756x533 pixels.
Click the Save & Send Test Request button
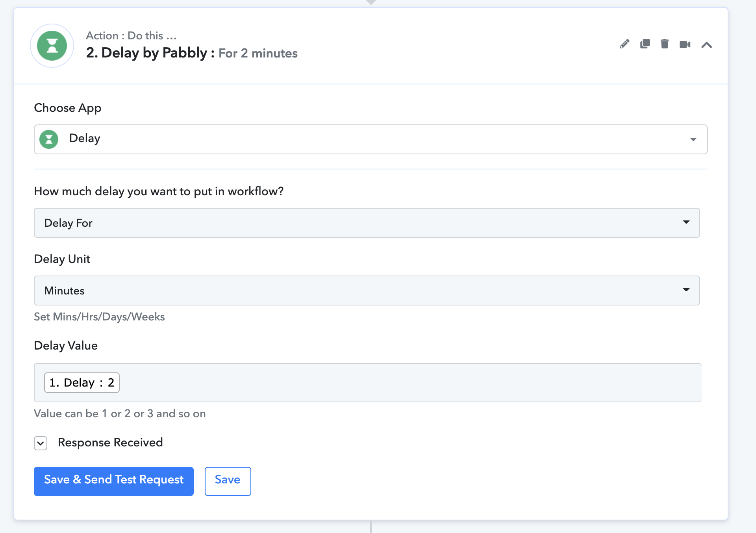tap(114, 481)
